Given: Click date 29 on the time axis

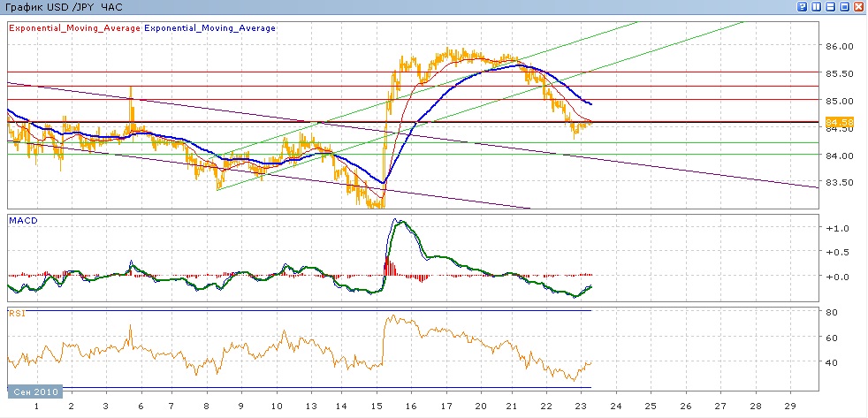Looking at the screenshot, I should (x=790, y=405).
